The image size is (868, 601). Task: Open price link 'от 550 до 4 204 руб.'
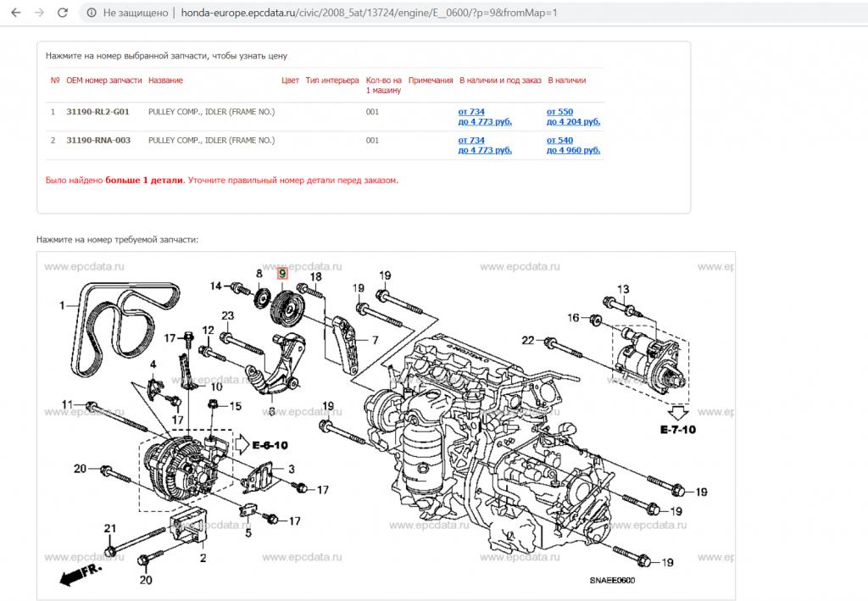pyautogui.click(x=573, y=116)
